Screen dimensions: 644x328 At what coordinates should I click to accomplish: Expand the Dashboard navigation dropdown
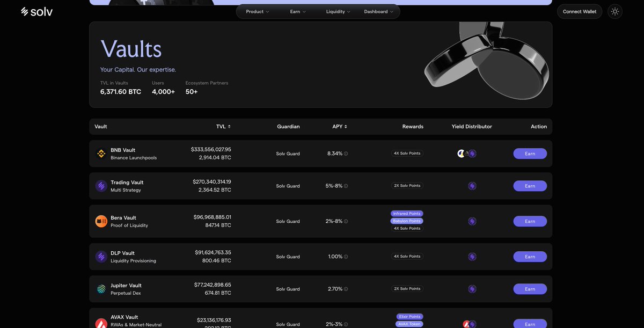pos(379,11)
